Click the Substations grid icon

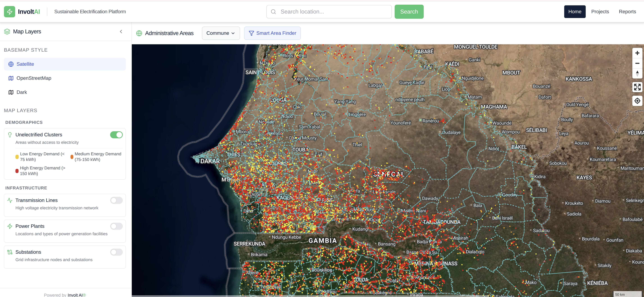coord(10,252)
